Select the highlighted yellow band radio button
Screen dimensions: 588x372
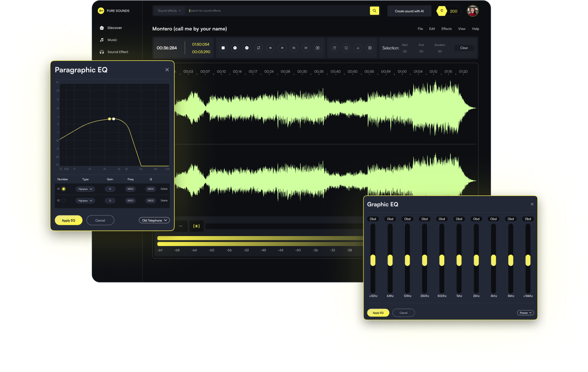[x=64, y=189]
